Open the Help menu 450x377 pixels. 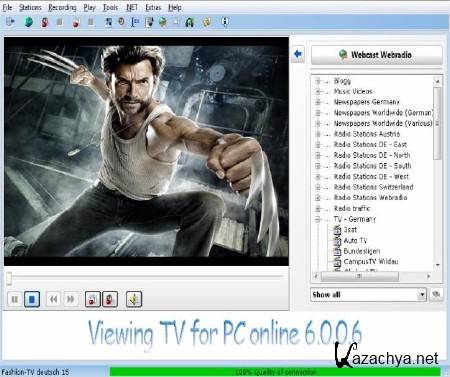[175, 7]
